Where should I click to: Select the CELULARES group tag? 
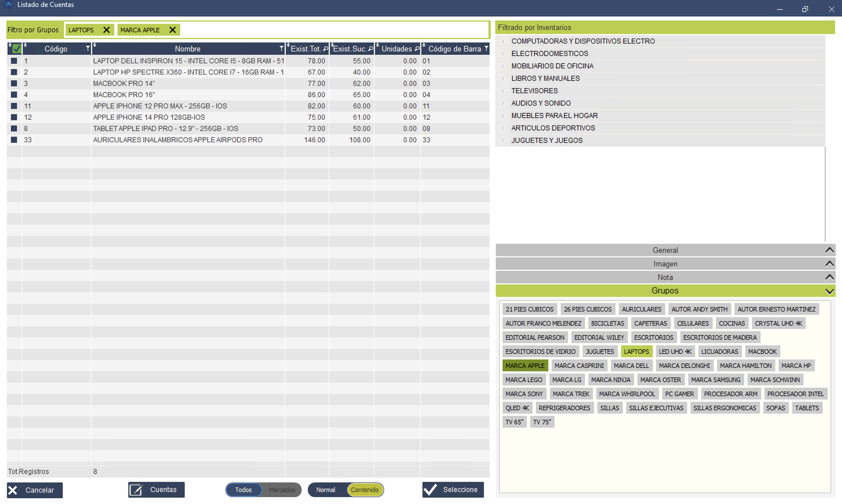point(693,323)
